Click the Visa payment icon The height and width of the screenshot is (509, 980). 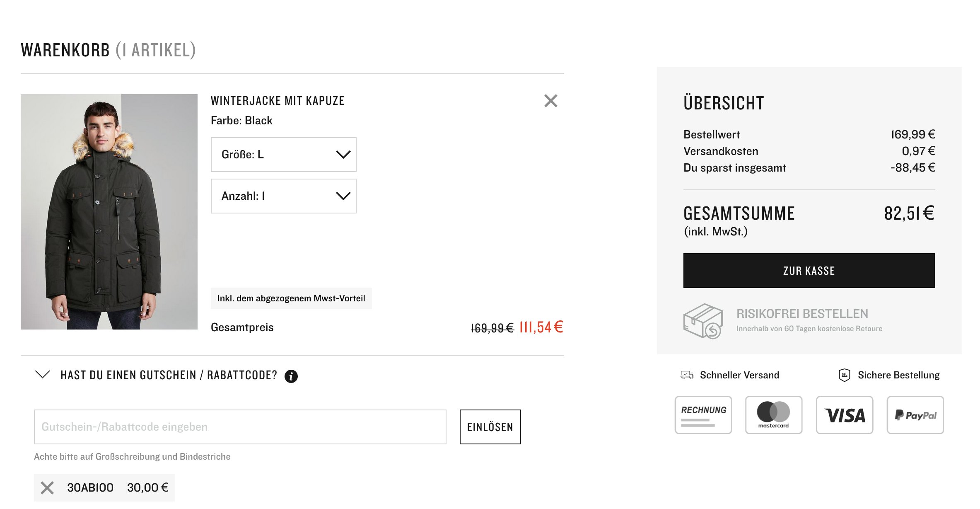click(x=844, y=415)
